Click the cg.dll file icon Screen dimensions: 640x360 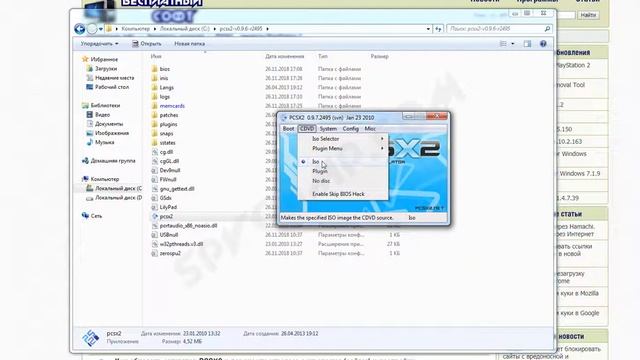pyautogui.click(x=154, y=152)
